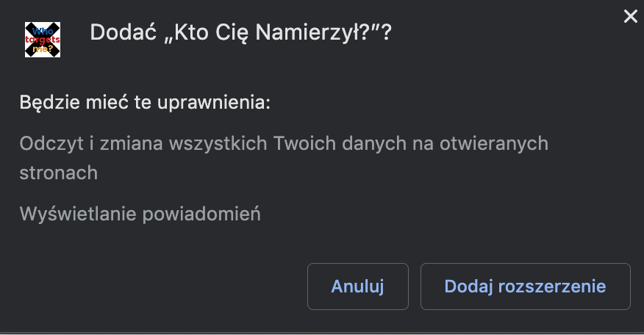
Task: Click the Odczyt i zmiana wszystkich permission line
Action: 284,158
